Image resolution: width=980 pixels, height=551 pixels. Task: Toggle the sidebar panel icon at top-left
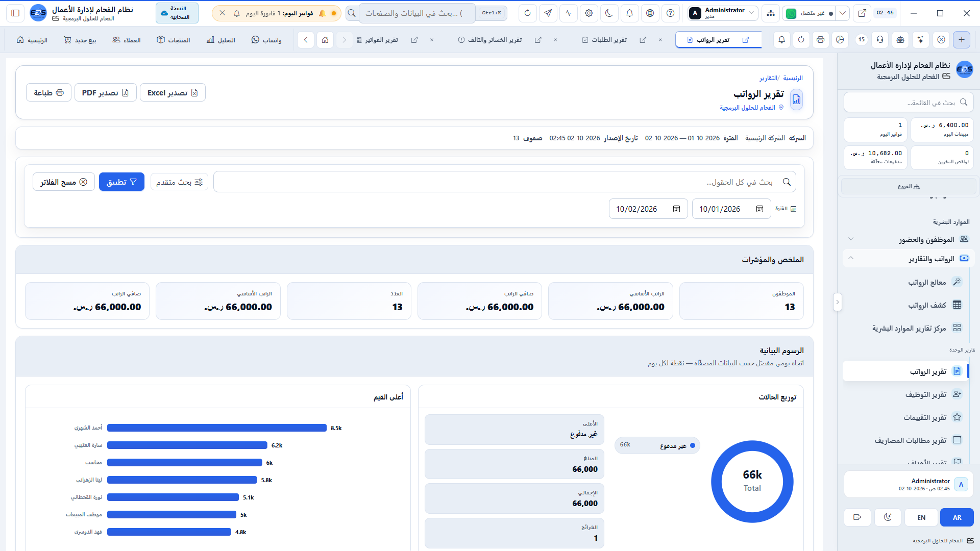tap(15, 13)
